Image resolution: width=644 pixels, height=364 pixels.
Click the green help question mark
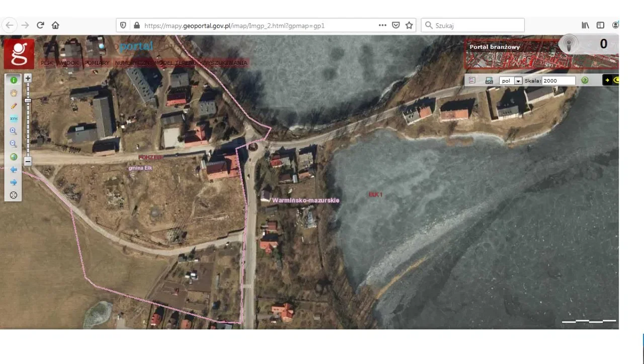coord(585,81)
